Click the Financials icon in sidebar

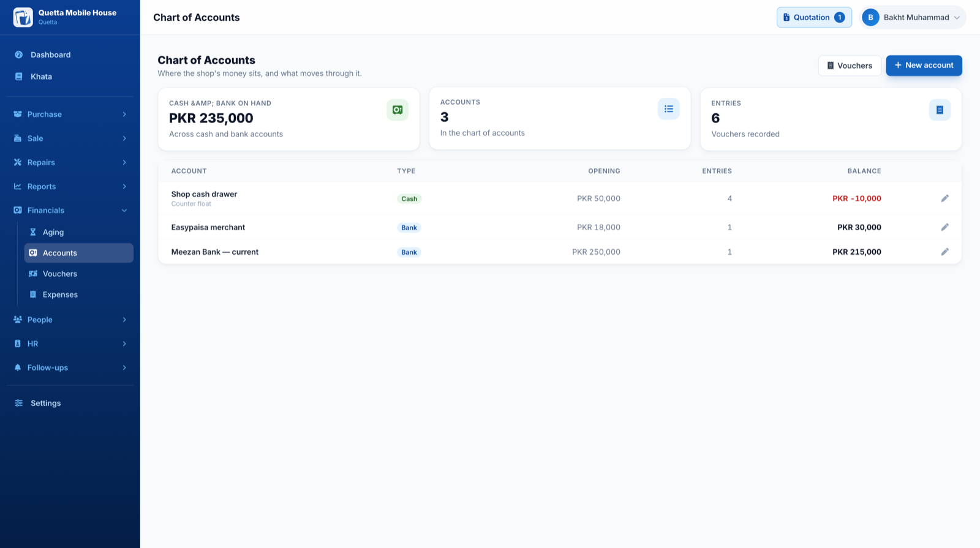(x=18, y=210)
